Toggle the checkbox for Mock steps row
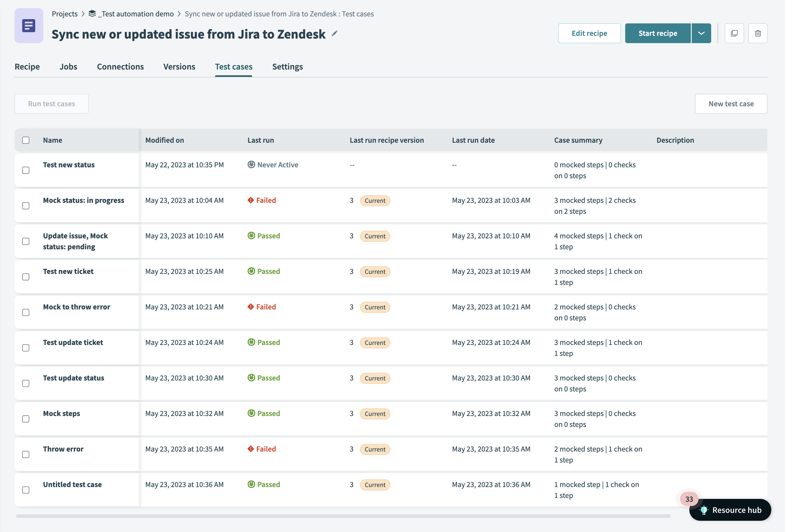This screenshot has width=785, height=532. (26, 419)
